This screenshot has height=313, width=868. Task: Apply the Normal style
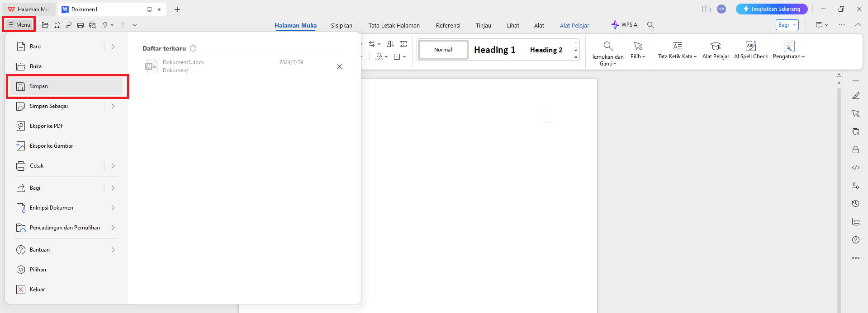click(443, 50)
